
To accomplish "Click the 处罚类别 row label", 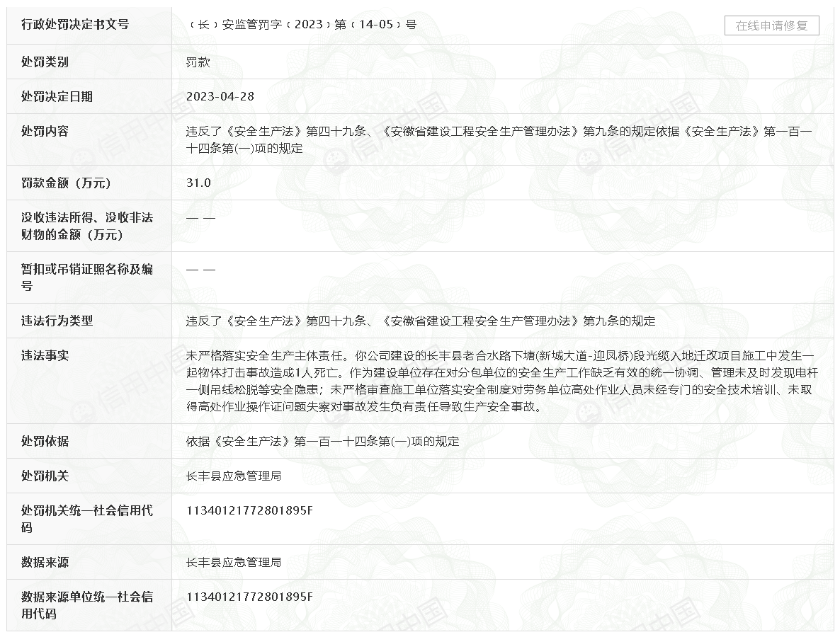I will click(x=45, y=62).
